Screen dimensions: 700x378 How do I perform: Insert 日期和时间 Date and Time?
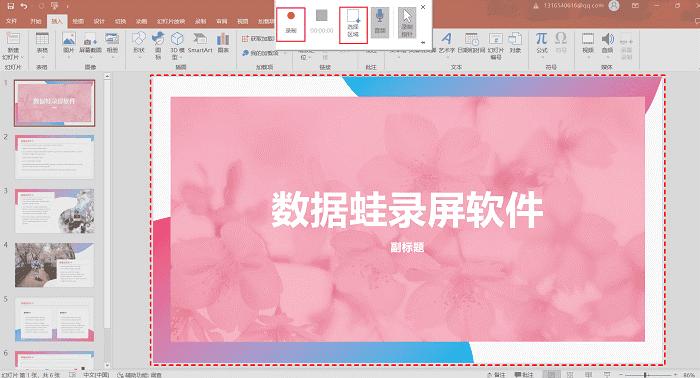tap(471, 43)
